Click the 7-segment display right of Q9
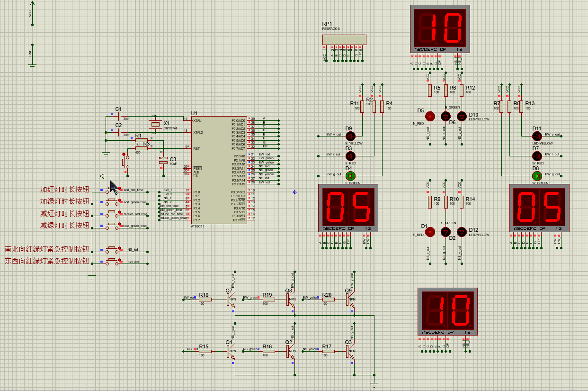This screenshot has width=588, height=391. coord(447,311)
